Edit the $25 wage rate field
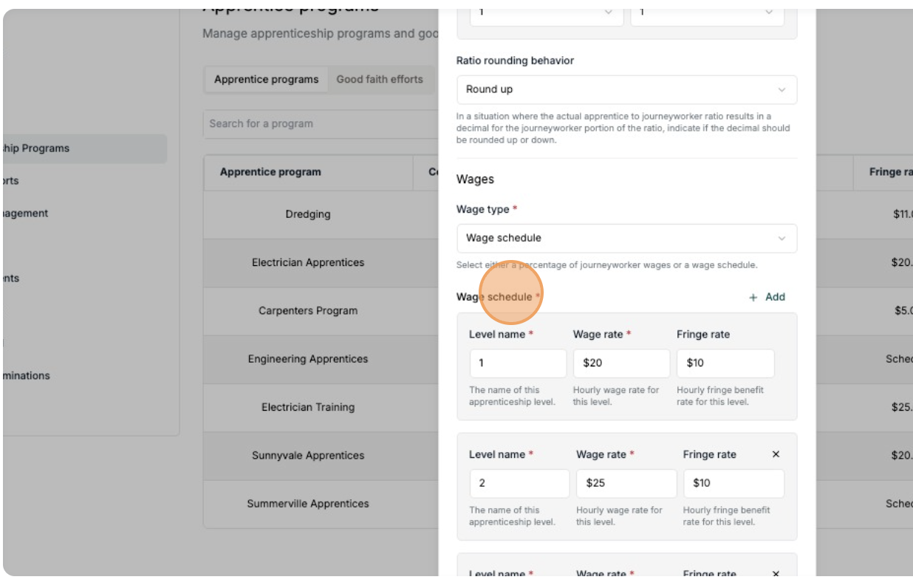 click(626, 483)
